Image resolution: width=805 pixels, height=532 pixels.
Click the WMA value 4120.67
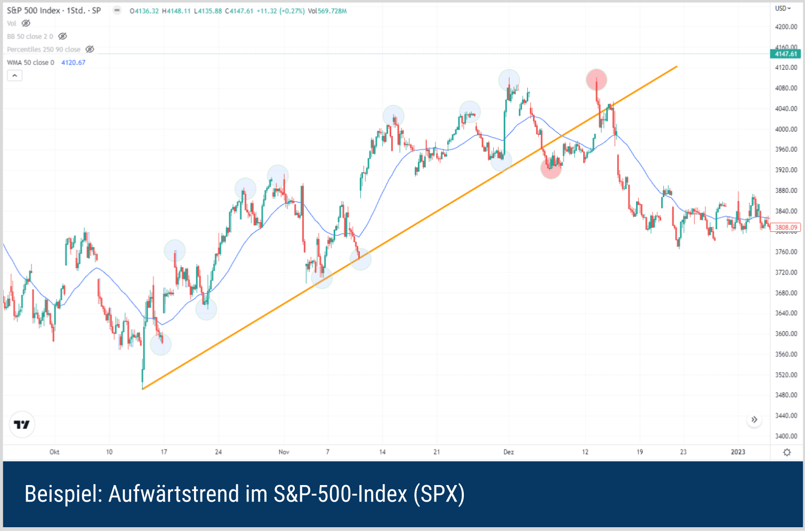[74, 62]
